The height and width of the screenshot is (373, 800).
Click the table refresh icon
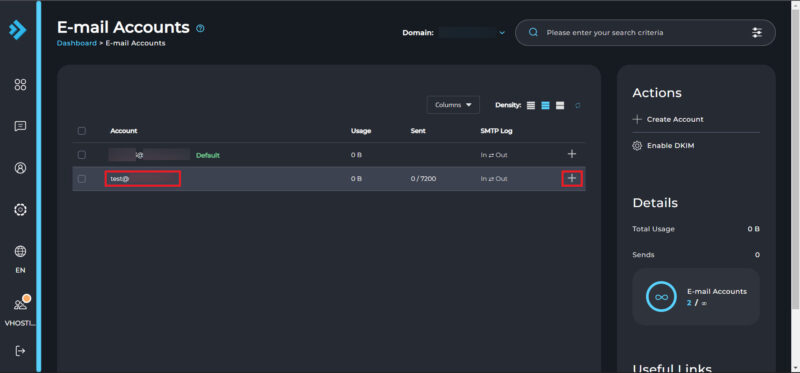pos(578,105)
